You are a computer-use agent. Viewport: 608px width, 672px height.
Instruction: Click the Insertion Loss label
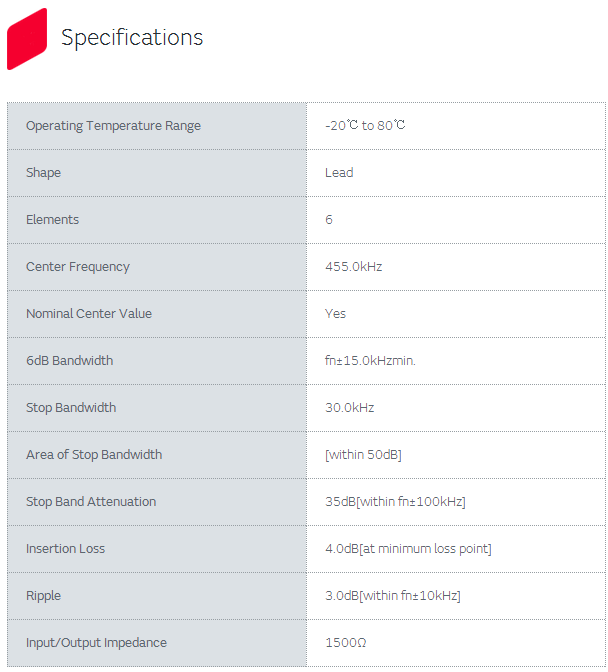click(65, 549)
